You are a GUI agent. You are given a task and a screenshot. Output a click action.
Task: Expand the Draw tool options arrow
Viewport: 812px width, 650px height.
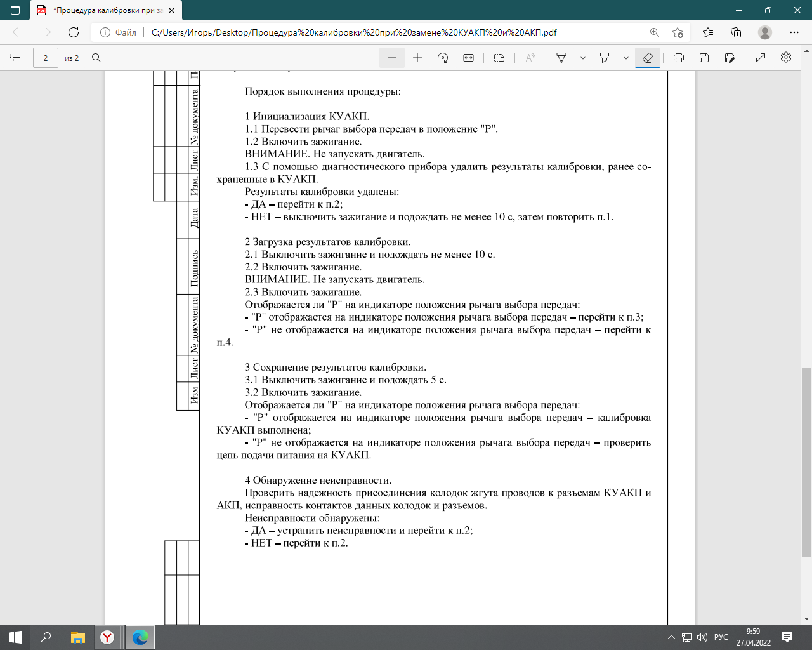click(582, 58)
